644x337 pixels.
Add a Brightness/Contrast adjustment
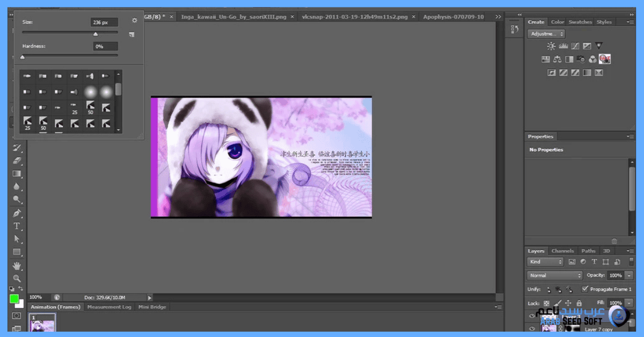(551, 46)
